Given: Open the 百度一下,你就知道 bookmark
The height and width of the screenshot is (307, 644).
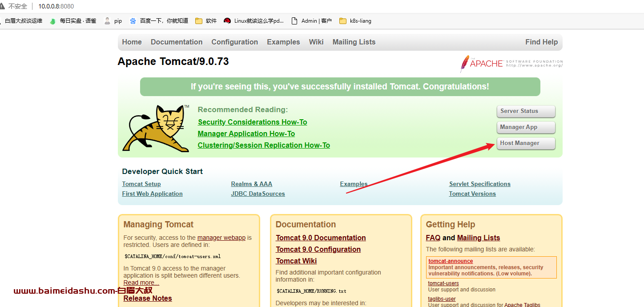Looking at the screenshot, I should (159, 21).
